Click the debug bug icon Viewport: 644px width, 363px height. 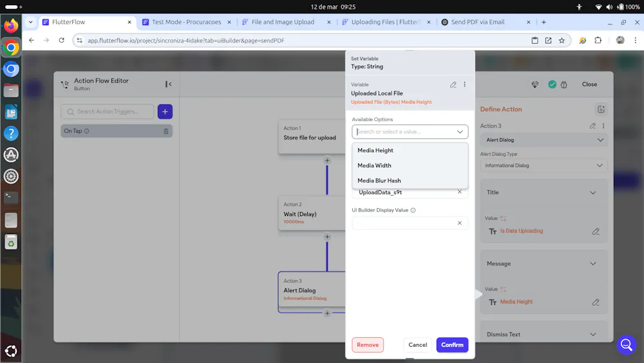(x=564, y=84)
